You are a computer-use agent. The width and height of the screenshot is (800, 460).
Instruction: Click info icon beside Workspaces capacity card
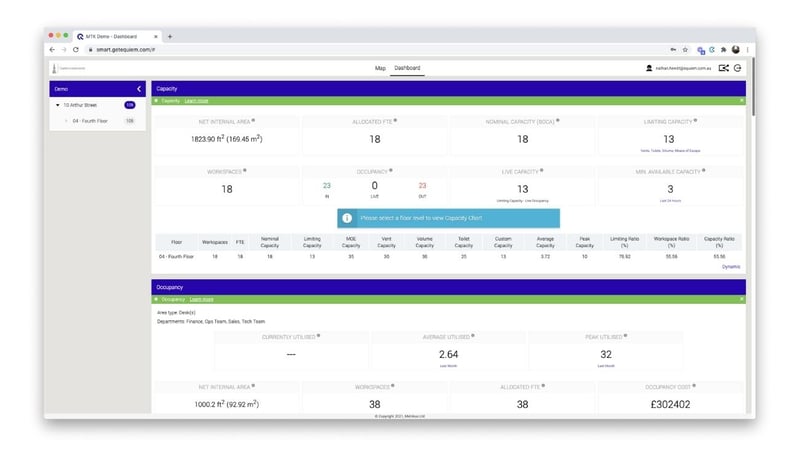(244, 171)
